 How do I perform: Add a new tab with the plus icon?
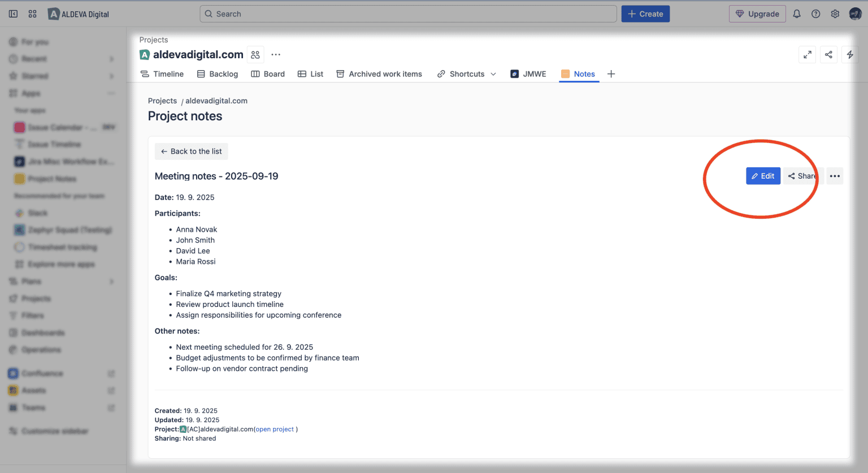[611, 74]
